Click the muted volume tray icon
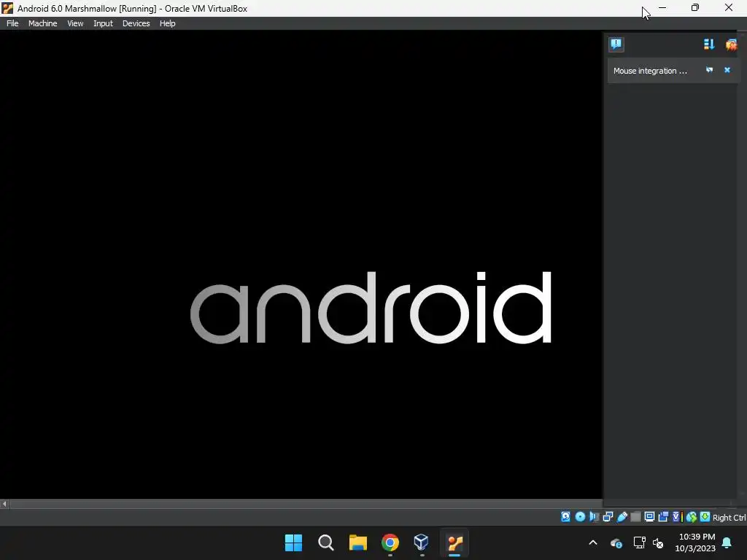Viewport: 747px width, 560px height. coord(658,542)
